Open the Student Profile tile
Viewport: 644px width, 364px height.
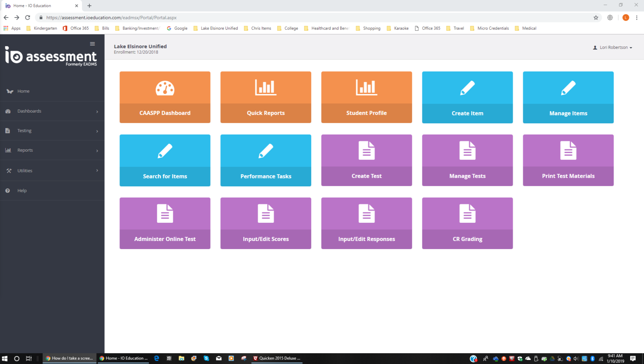pos(366,97)
